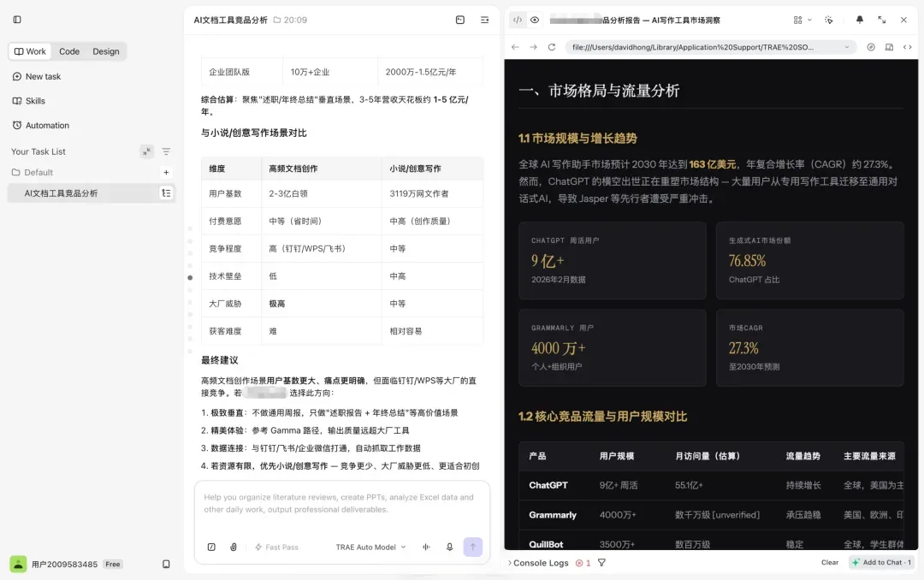Send the message with the arrow button

[x=472, y=547]
